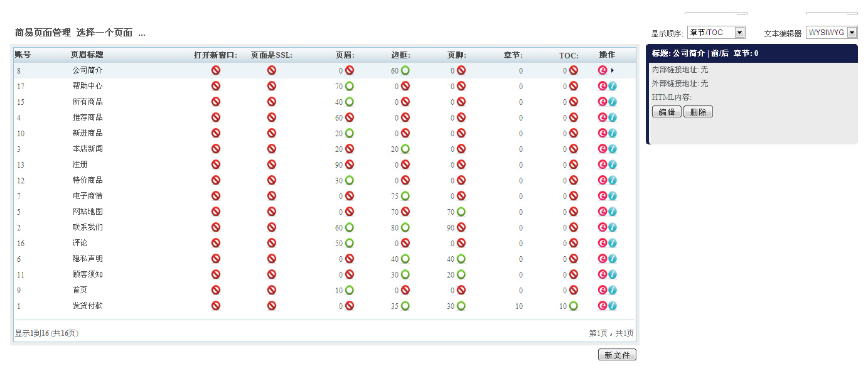The height and width of the screenshot is (378, 868).
Task: Open the 显示顺序 章节/TOC dropdown
Action: pyautogui.click(x=716, y=33)
